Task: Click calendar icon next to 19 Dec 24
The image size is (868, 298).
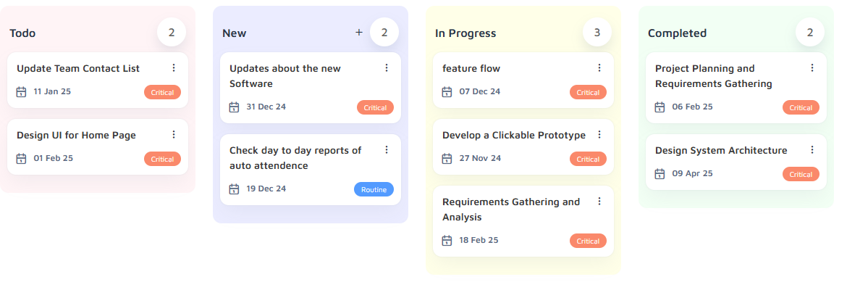Action: (x=234, y=189)
